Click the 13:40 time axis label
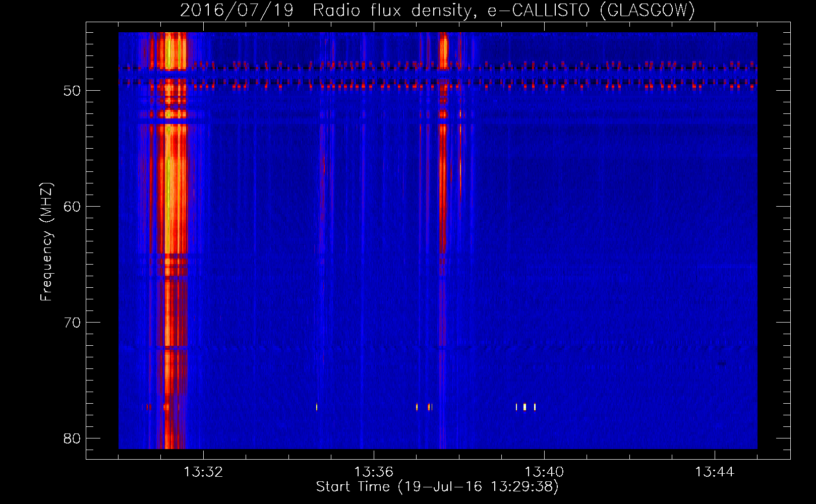This screenshot has height=504, width=816. point(544,472)
